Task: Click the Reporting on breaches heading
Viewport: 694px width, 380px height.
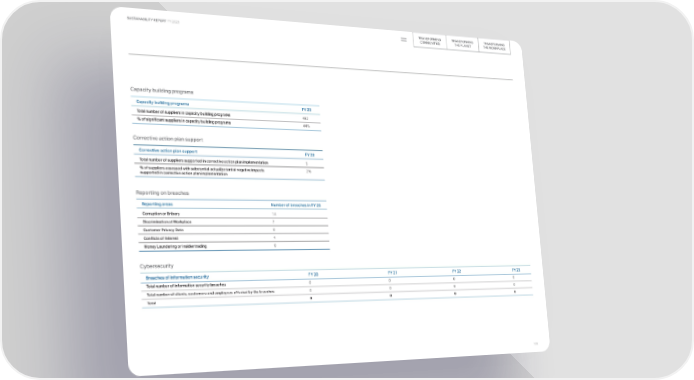Action: click(x=162, y=193)
